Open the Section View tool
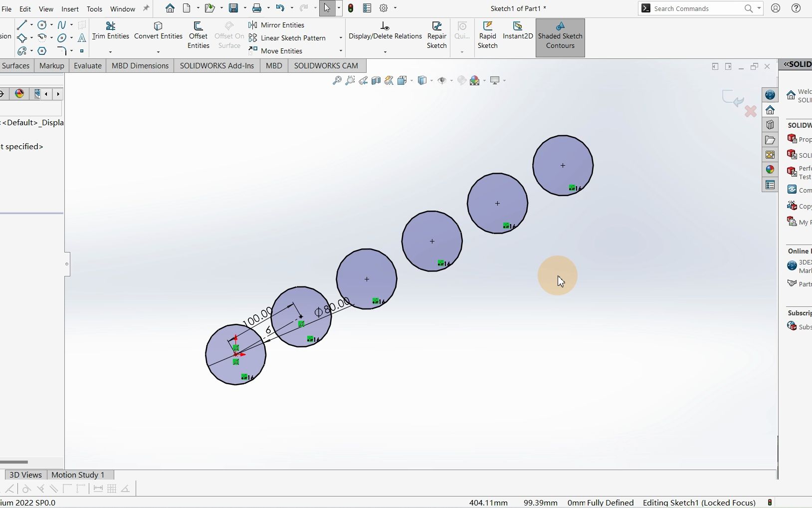The image size is (812, 508). (376, 80)
